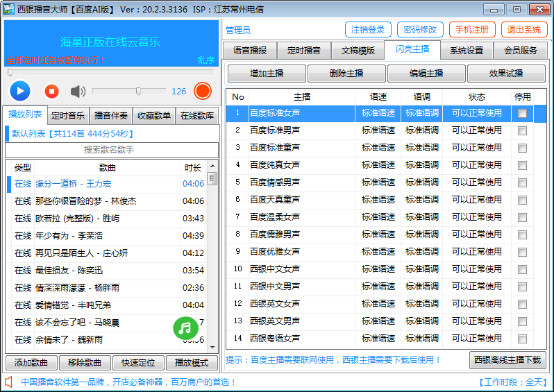Click the app logo in title bar
The height and width of the screenshot is (392, 554).
9,9
